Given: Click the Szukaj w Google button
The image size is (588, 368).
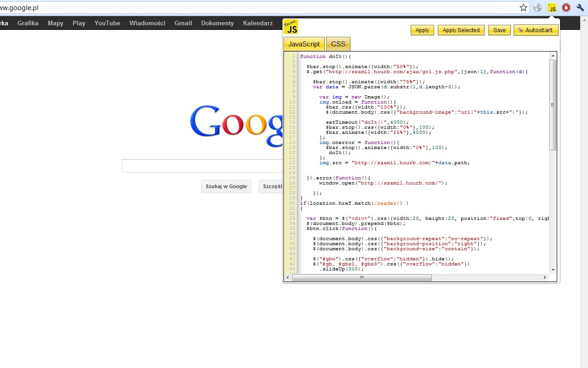Looking at the screenshot, I should 226,186.
